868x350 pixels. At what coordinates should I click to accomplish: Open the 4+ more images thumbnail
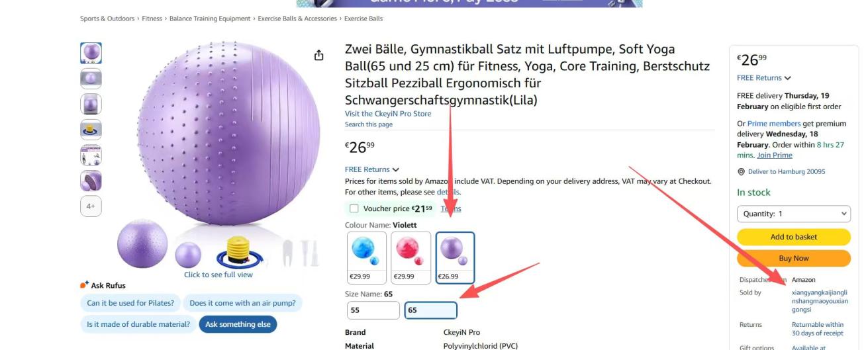point(91,206)
